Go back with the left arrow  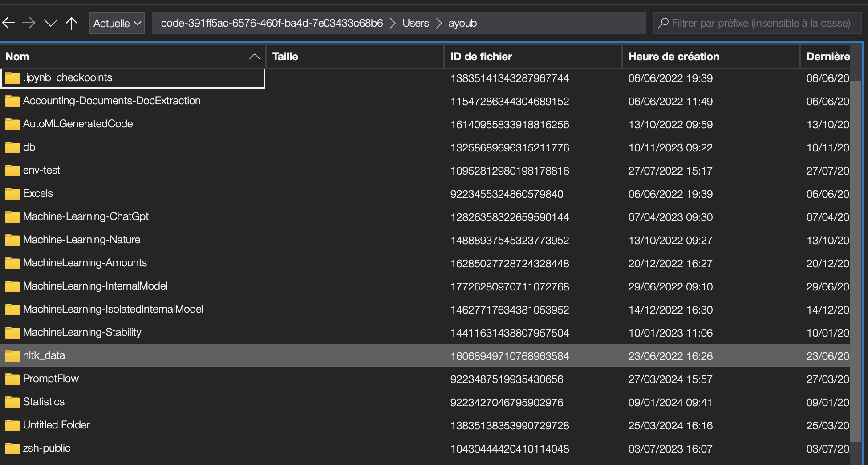[9, 23]
